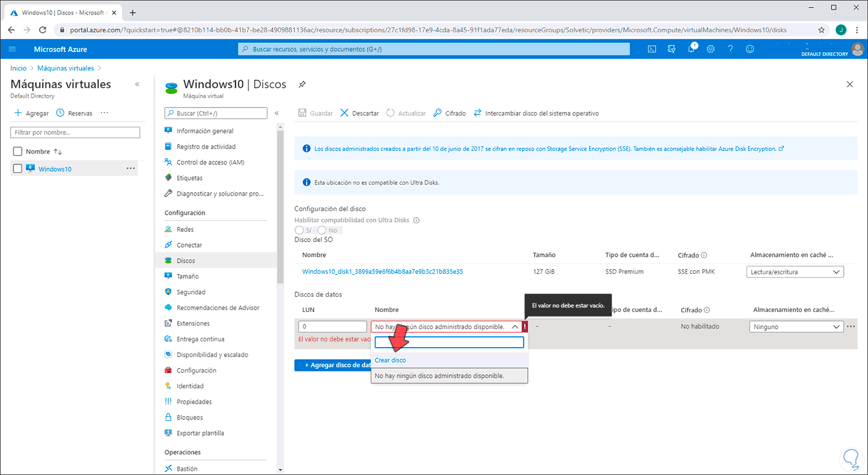
Task: Open the Windows10 virtual machine link
Action: [x=55, y=169]
